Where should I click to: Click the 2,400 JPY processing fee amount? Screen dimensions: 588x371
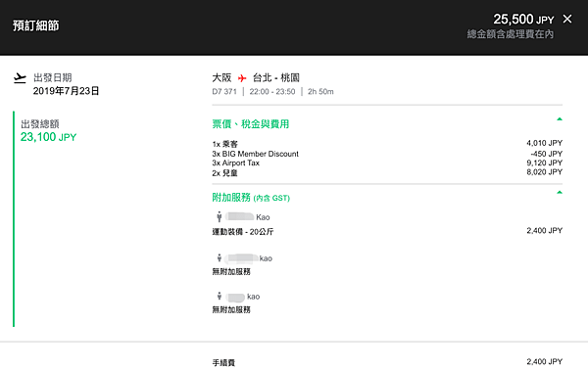(545, 361)
